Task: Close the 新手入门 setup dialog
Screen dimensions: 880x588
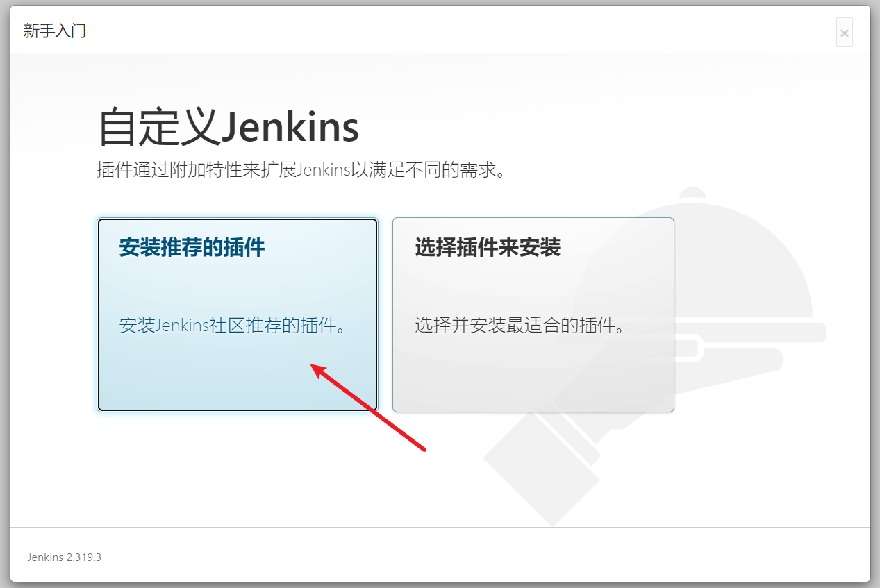Action: (x=844, y=32)
